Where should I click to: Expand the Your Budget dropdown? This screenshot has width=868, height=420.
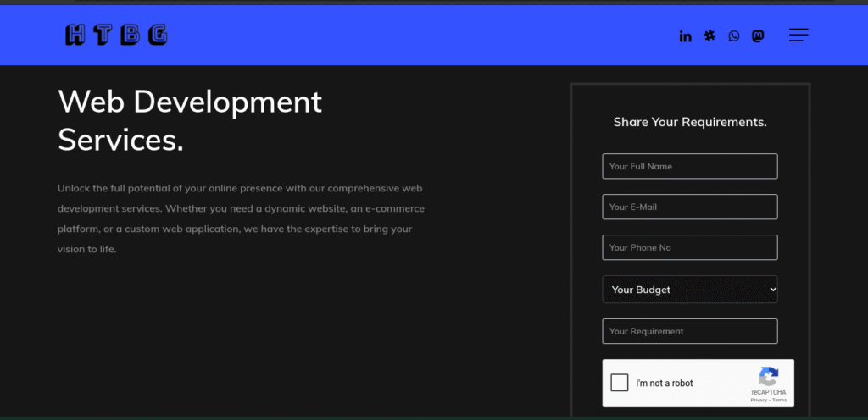(x=689, y=290)
